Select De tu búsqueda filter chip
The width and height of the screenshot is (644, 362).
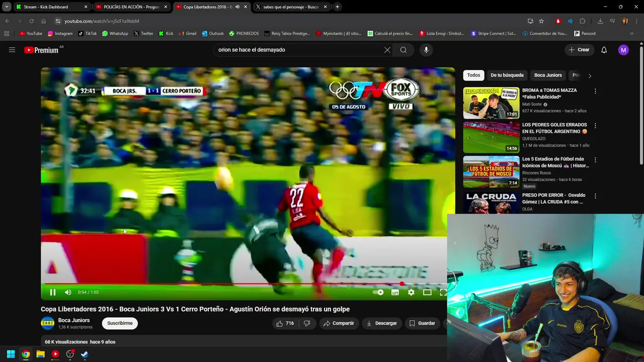tap(507, 75)
